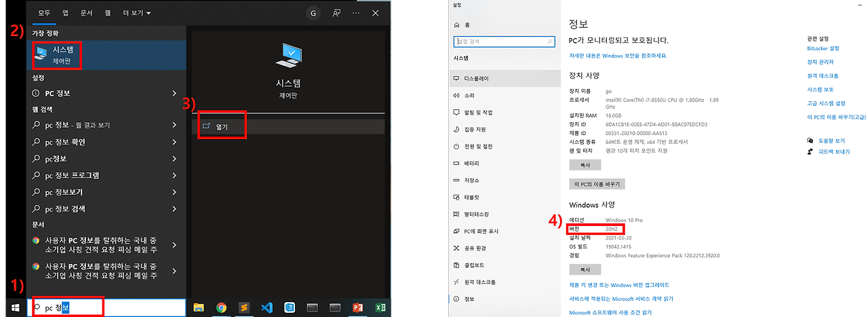
Task: Select the version value 20H2
Action: (x=612, y=229)
